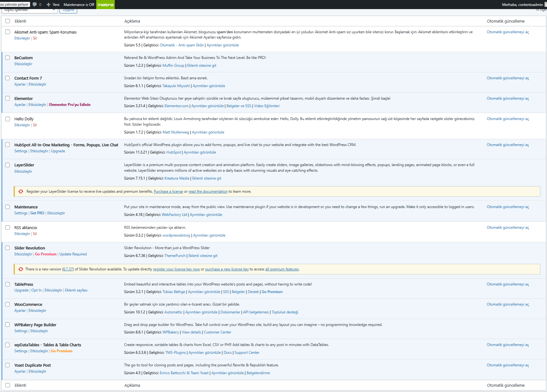The image size is (547, 392).
Task: Open all premium features link
Action: [282, 269]
